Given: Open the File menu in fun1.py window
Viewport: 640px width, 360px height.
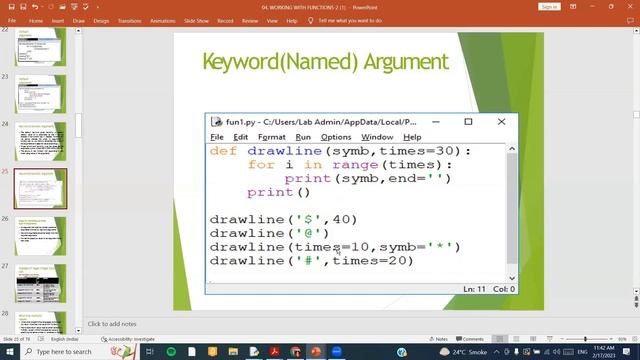Looking at the screenshot, I should [217, 137].
